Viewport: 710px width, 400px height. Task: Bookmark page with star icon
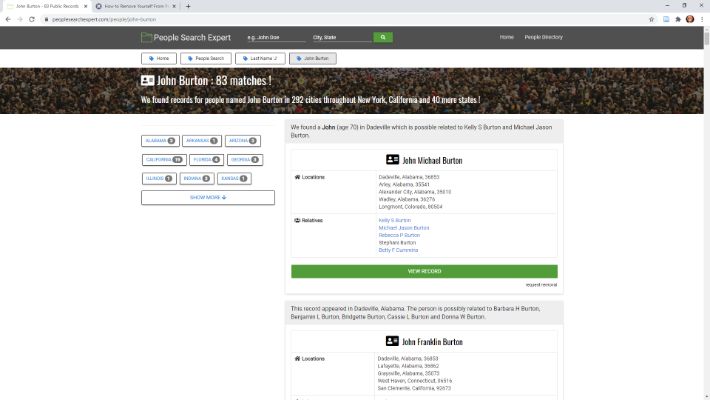click(x=652, y=19)
